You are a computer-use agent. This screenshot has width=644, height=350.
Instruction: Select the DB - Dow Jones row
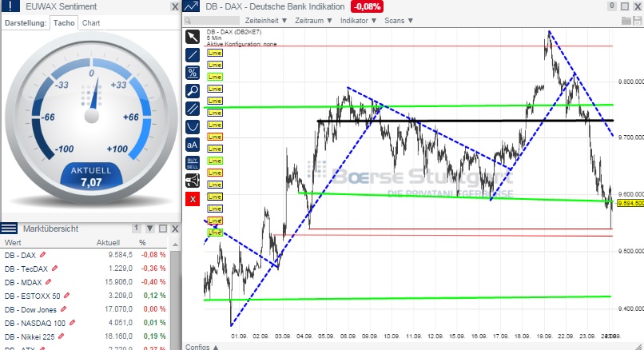point(85,309)
